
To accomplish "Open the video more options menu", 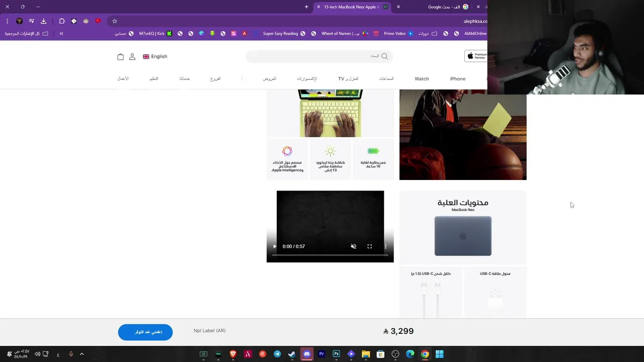I will (385, 246).
